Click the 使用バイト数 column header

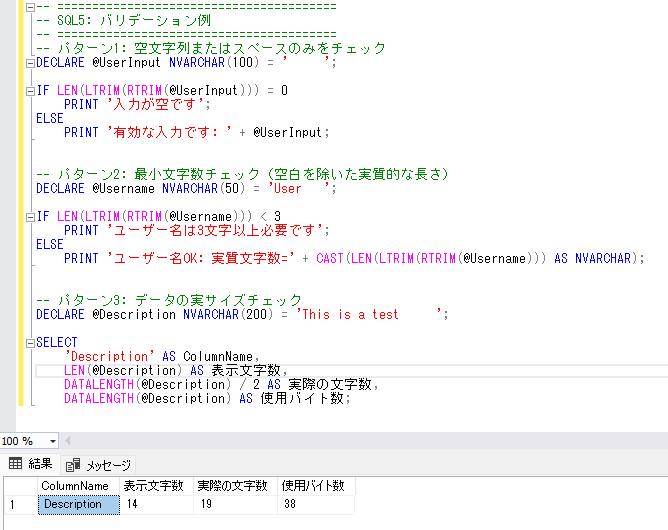(313, 486)
